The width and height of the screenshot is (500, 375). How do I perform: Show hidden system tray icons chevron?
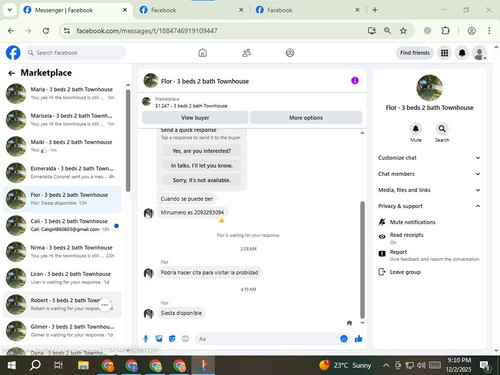[386, 365]
